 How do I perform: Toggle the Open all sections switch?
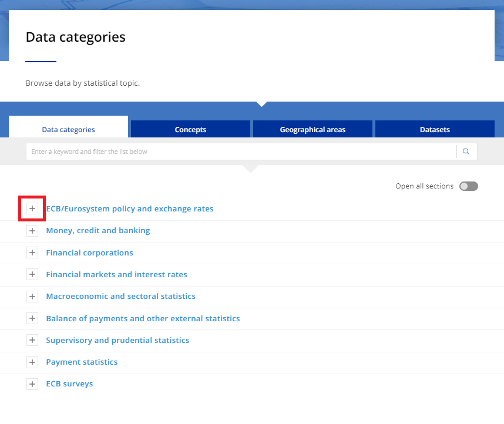tap(468, 186)
